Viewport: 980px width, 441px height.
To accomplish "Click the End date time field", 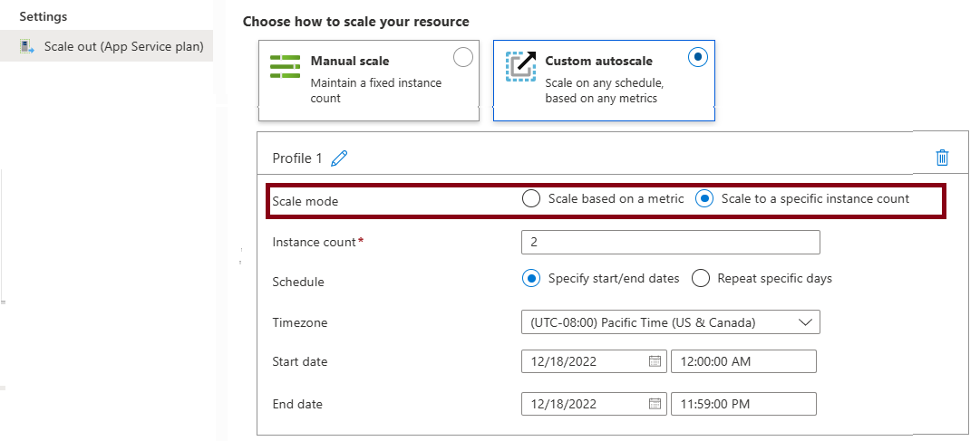I will click(x=743, y=404).
